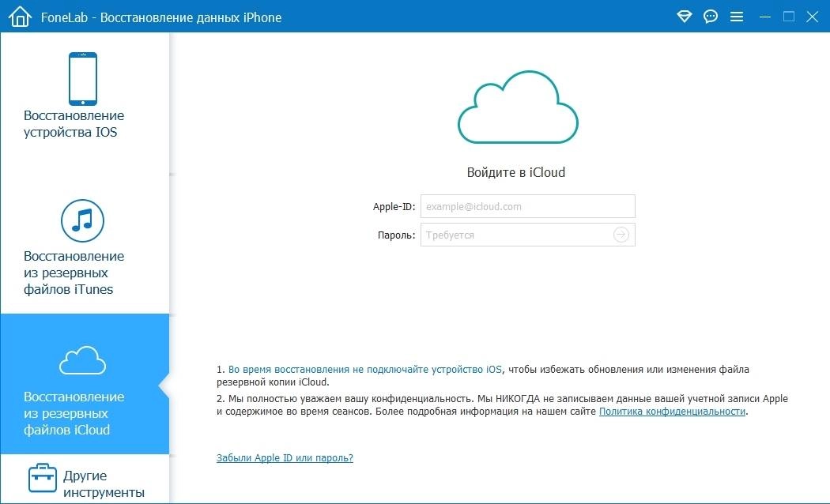This screenshot has width=830, height=504.
Task: Open the toolbox icon for other tools
Action: coord(43,478)
